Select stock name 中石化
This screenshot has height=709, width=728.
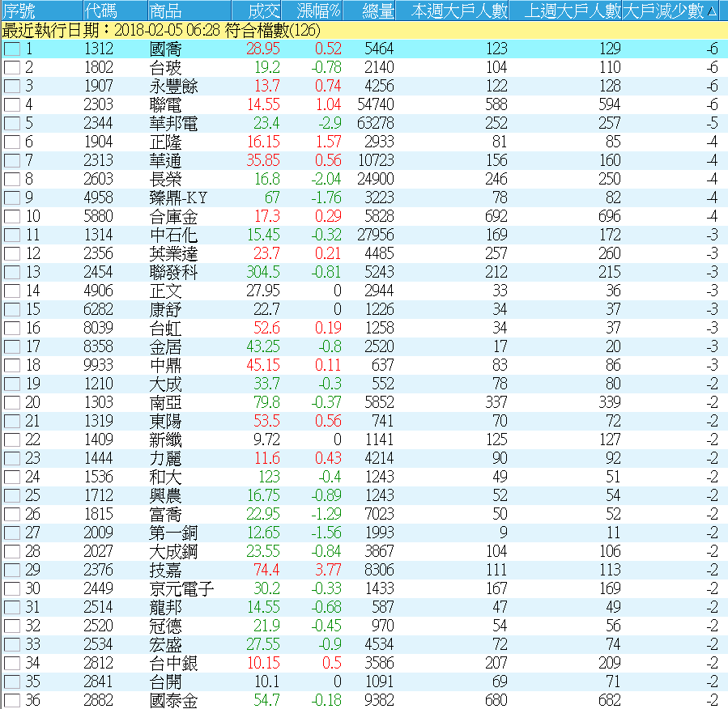click(173, 235)
